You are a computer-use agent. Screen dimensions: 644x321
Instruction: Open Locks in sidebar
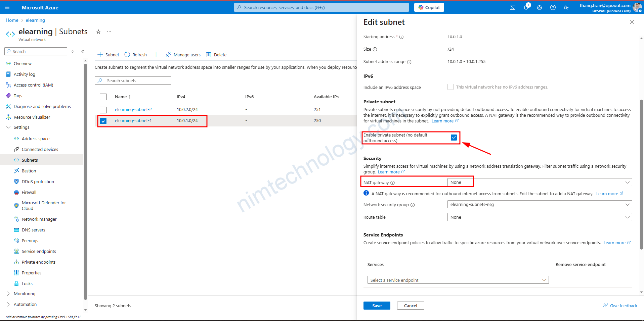pyautogui.click(x=27, y=283)
